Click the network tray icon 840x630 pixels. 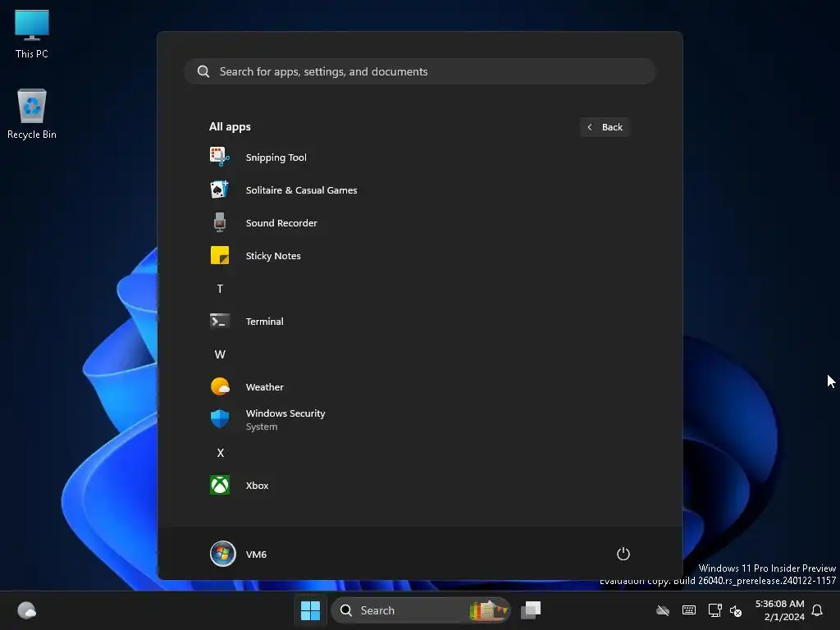714,610
